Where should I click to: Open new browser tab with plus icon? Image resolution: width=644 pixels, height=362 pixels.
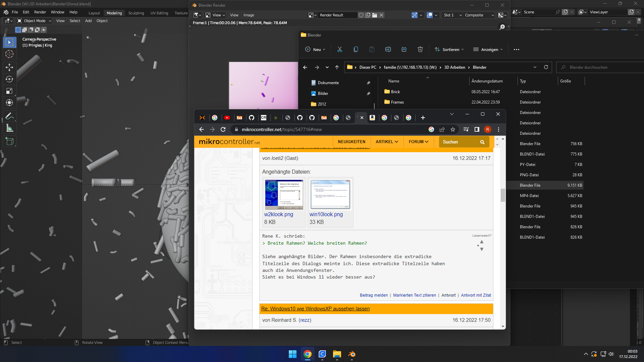pyautogui.click(x=423, y=118)
